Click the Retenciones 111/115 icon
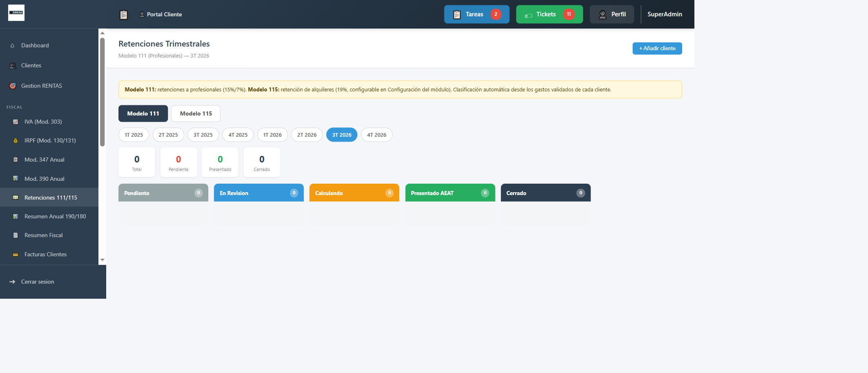The height and width of the screenshot is (373, 868). 16,198
